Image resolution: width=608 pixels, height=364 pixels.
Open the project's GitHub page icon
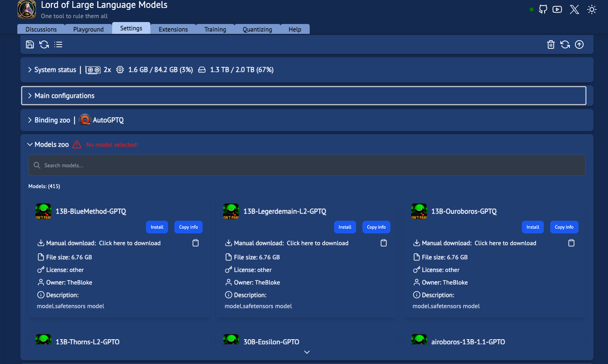coord(543,9)
